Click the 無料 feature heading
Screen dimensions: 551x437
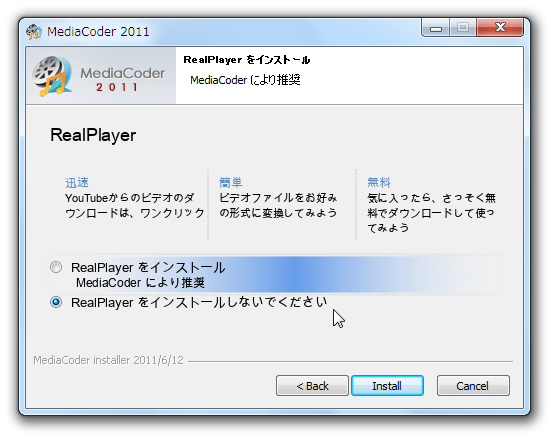coord(379,182)
